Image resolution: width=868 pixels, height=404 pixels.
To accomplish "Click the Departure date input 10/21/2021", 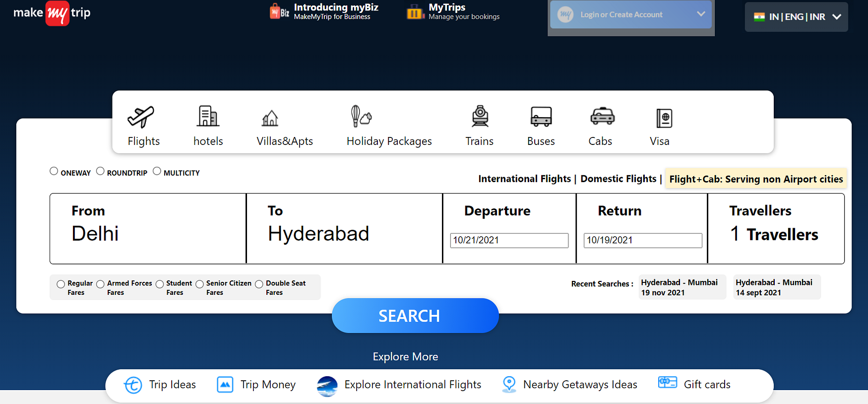I will click(509, 240).
